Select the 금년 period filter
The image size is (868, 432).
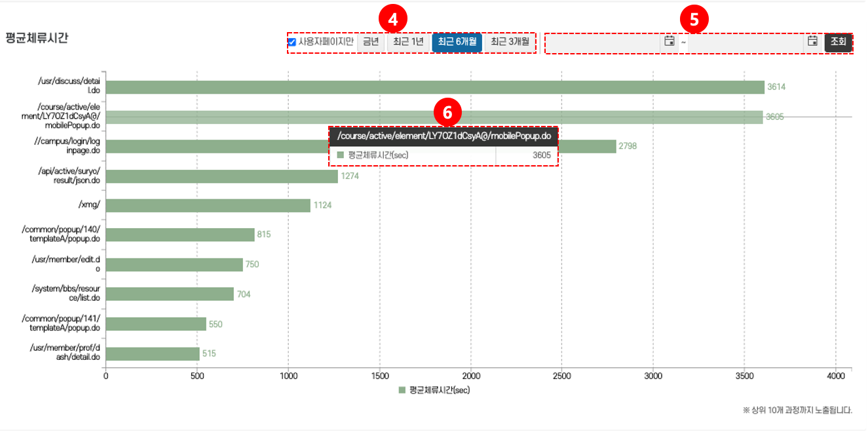[x=371, y=42]
